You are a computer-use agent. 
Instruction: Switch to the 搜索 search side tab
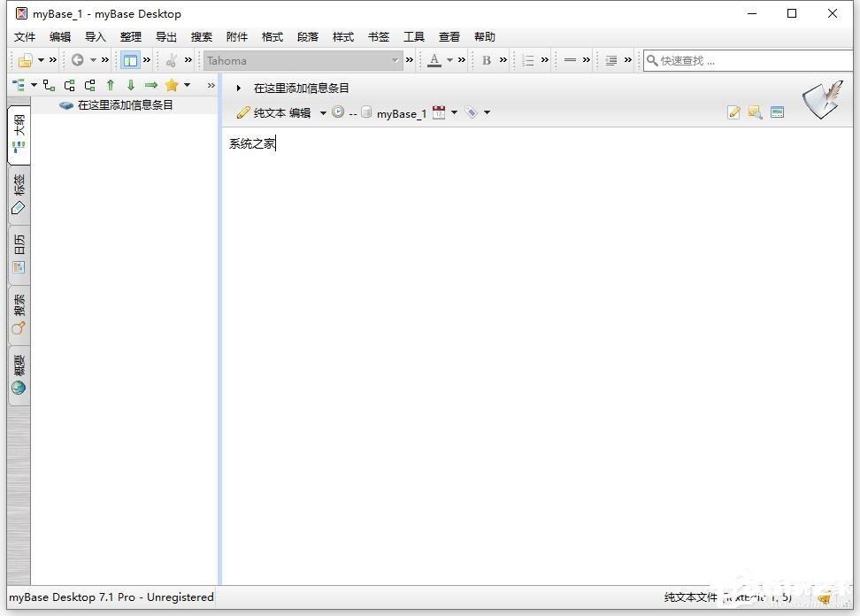click(19, 315)
